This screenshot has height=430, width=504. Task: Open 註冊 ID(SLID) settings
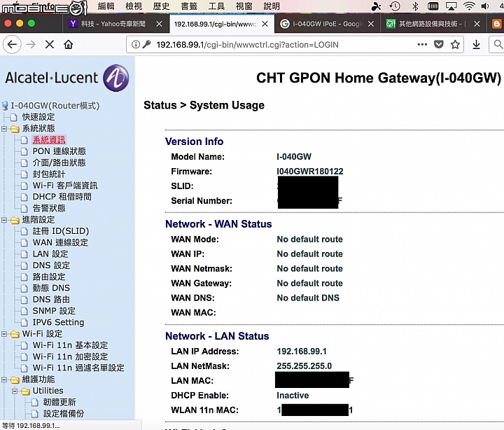point(61,231)
